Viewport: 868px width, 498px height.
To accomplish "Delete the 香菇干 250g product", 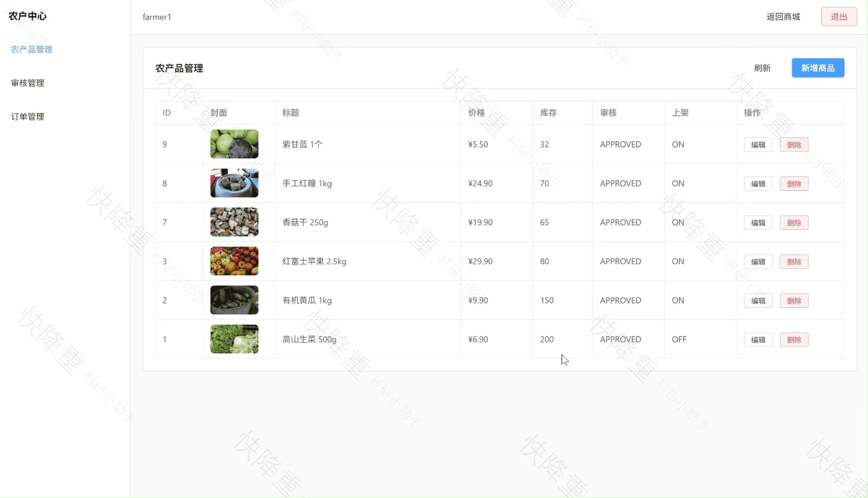I will (794, 222).
